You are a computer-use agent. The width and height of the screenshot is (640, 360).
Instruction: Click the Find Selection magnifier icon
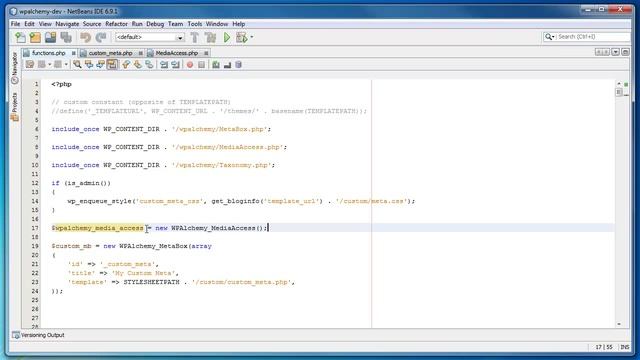[77, 64]
